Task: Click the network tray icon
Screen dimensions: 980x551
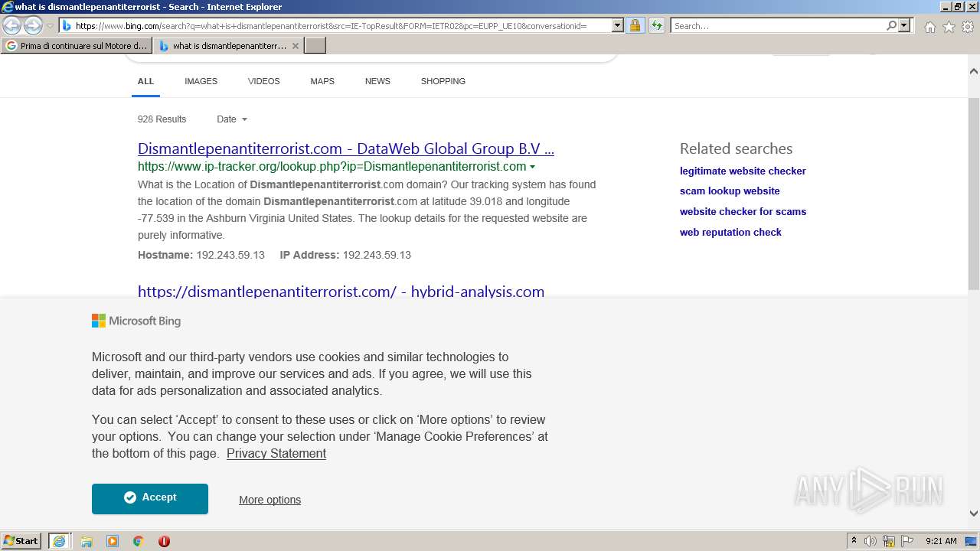Action: (x=889, y=541)
